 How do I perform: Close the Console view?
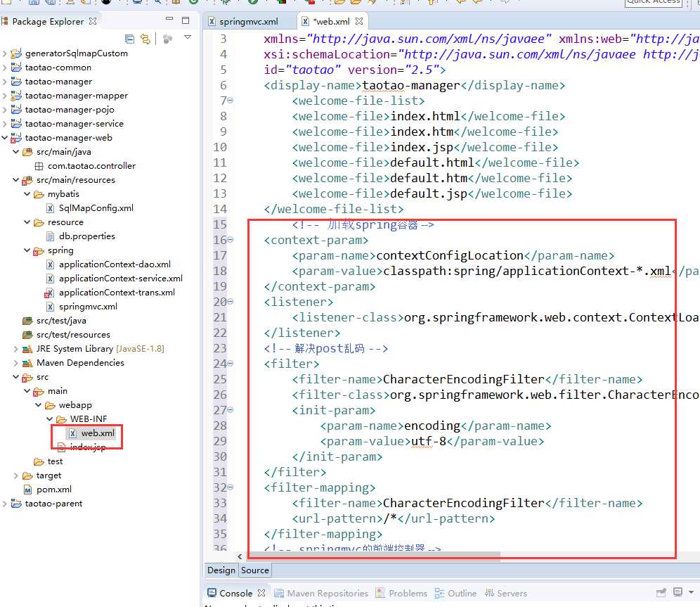coord(261,593)
